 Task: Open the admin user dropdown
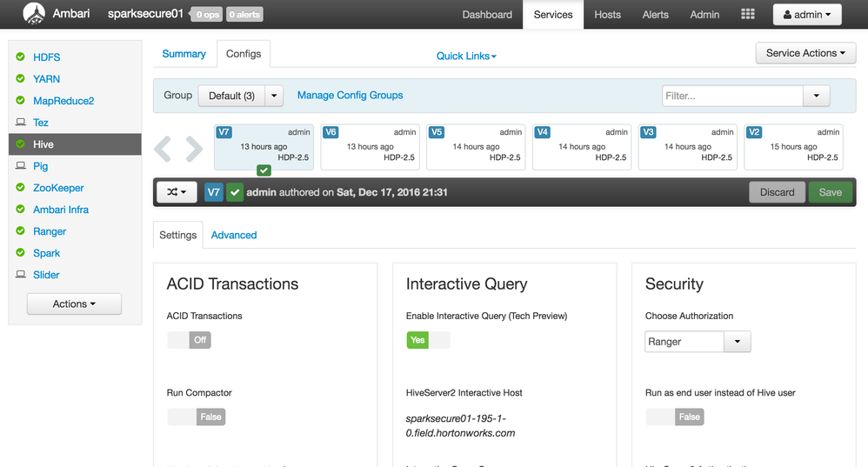[x=807, y=15]
